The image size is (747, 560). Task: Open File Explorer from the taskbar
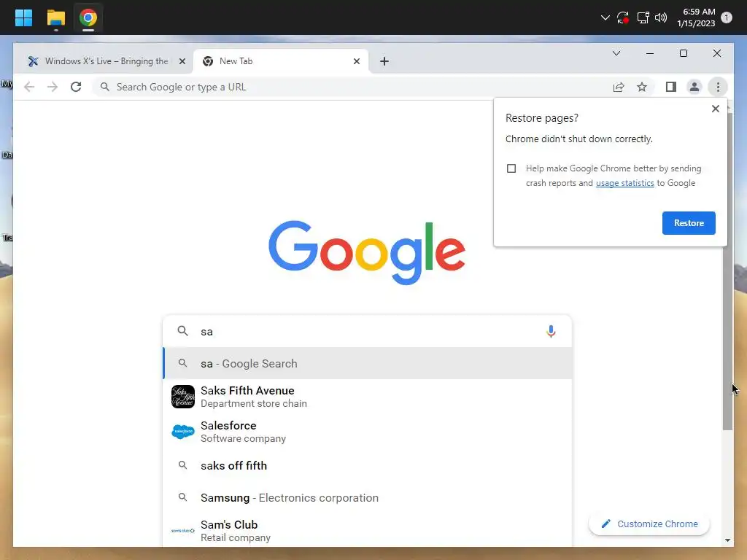click(x=55, y=18)
